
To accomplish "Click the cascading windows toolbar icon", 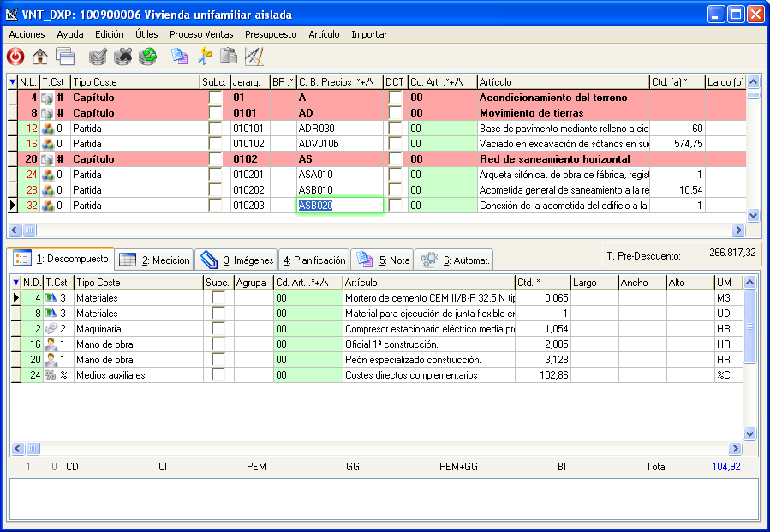I will point(64,57).
